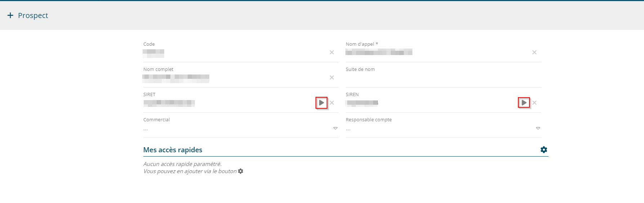The image size is (644, 203).
Task: Expand the Responsable compte dropdown
Action: coord(538,128)
